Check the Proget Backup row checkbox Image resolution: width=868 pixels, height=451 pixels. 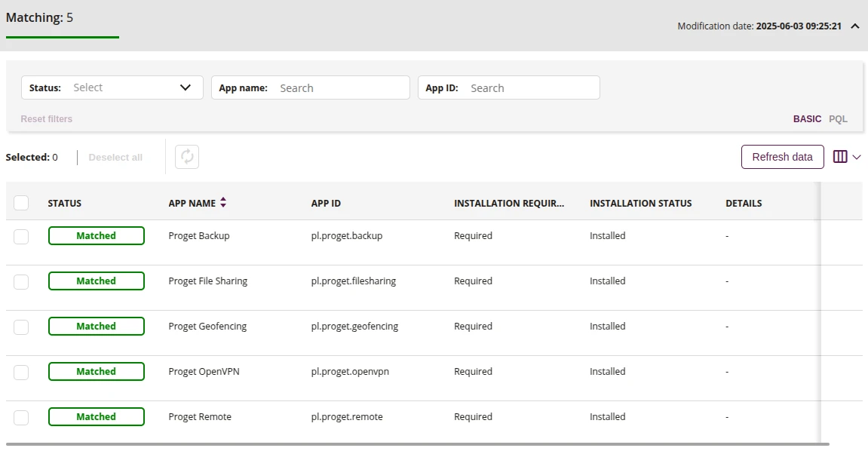click(x=21, y=237)
